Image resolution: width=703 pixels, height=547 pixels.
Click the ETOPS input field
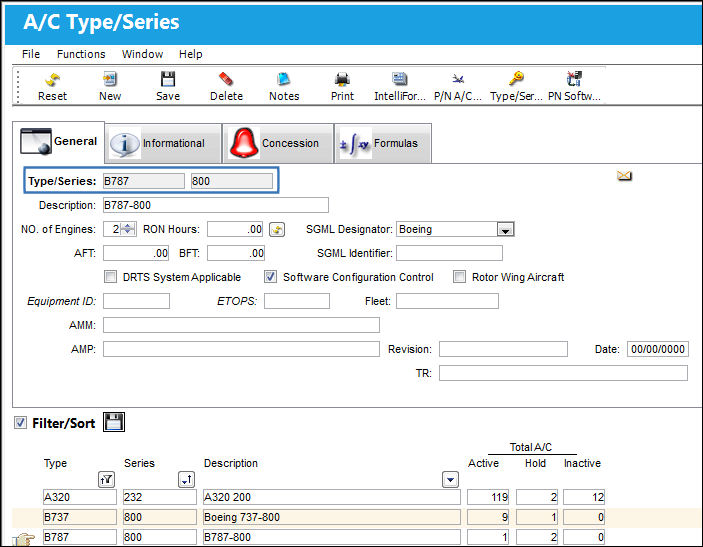(297, 301)
